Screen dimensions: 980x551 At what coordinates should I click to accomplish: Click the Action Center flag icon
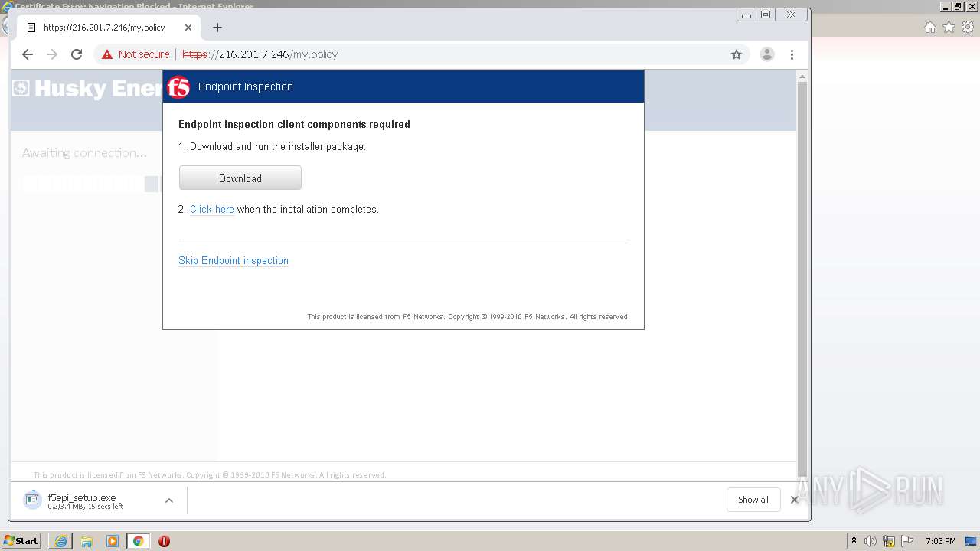point(906,541)
